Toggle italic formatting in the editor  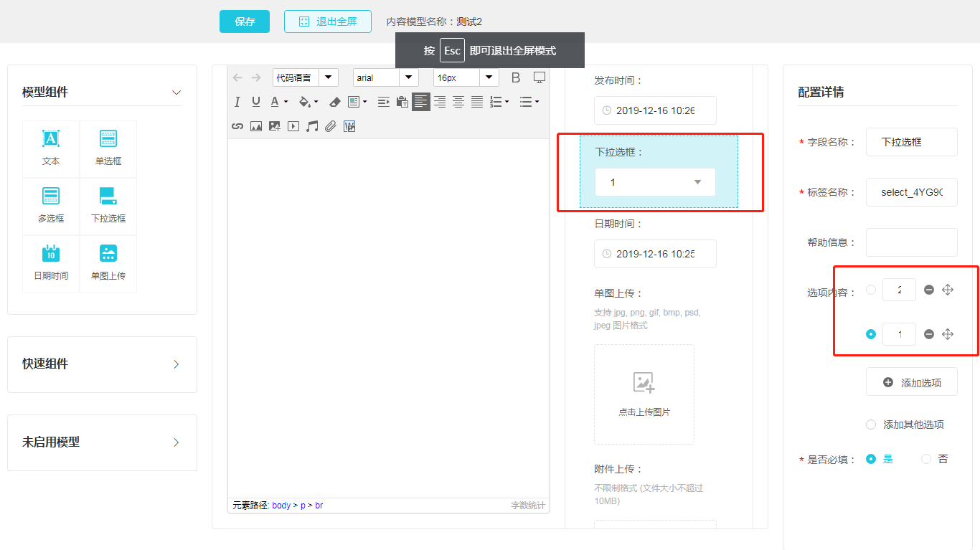tap(237, 102)
